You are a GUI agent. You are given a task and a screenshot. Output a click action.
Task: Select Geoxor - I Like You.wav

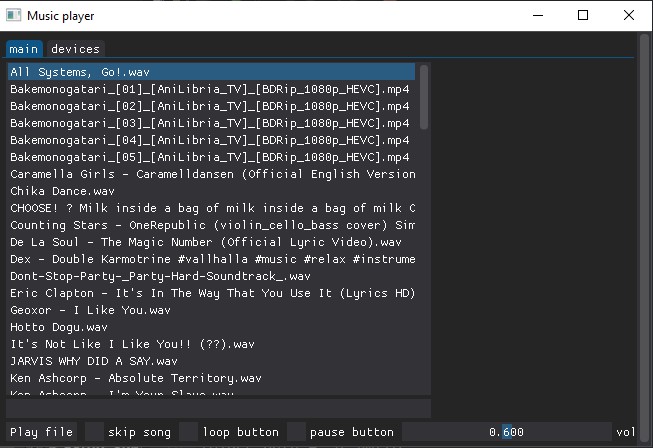coord(211,310)
